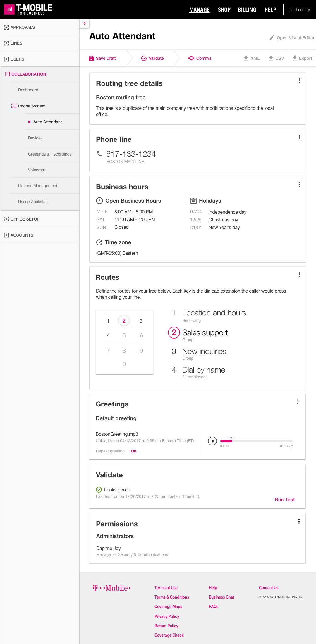Click the Commit node icon
Image resolution: width=316 pixels, height=644 pixels.
[x=191, y=58]
